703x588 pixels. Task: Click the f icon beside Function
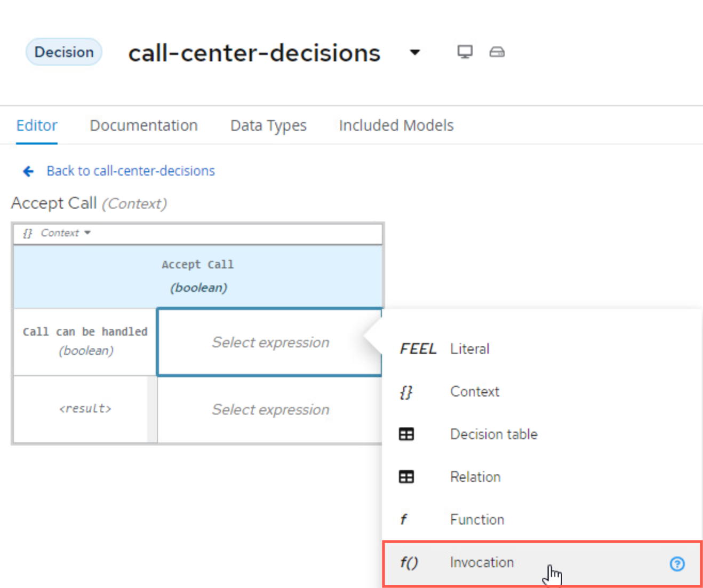[404, 519]
